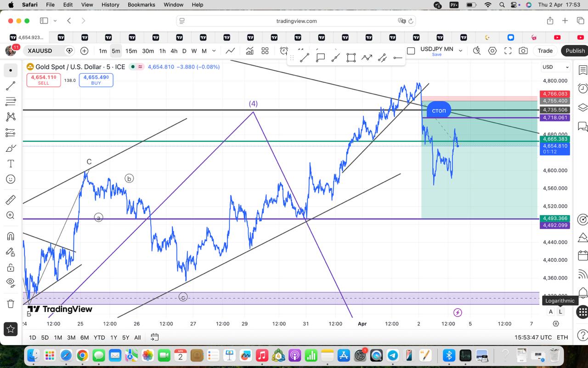Switch to the 15m timeframe
The height and width of the screenshot is (368, 588).
(x=131, y=51)
